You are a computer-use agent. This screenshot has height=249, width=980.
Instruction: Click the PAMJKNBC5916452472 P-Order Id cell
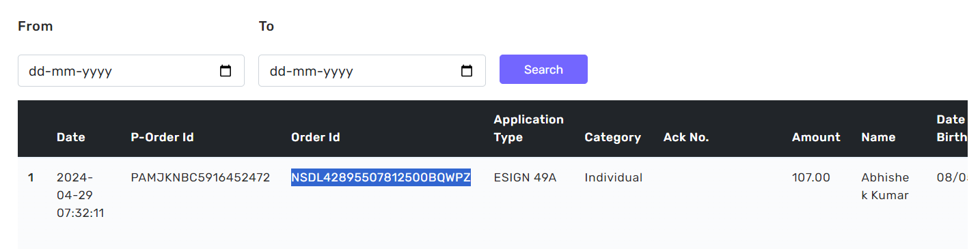coord(200,177)
